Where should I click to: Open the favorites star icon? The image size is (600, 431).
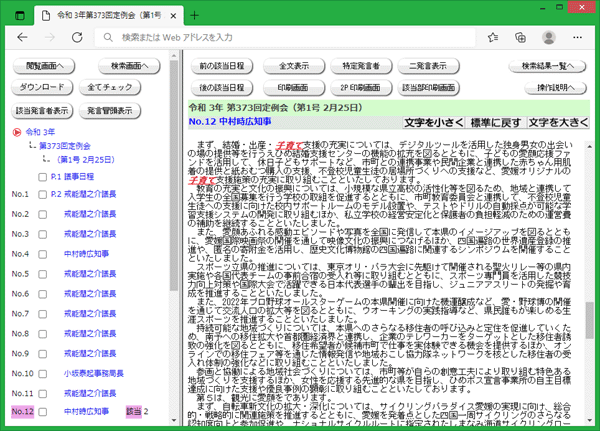(493, 37)
